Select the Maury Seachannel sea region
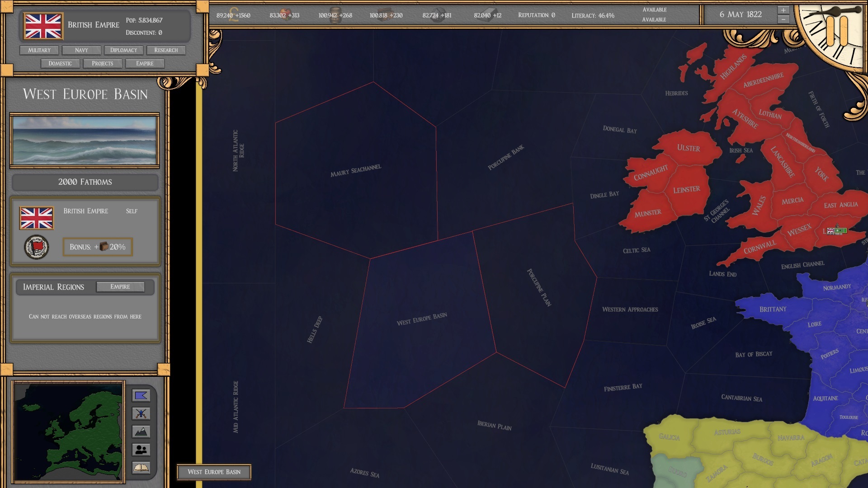 [355, 171]
